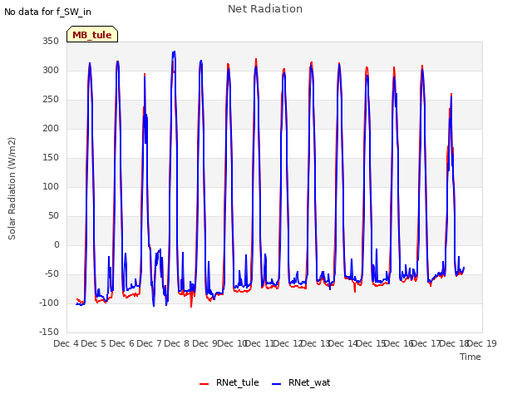Select the RNet_tule legend label
The height and width of the screenshot is (399, 532).
pos(238,382)
